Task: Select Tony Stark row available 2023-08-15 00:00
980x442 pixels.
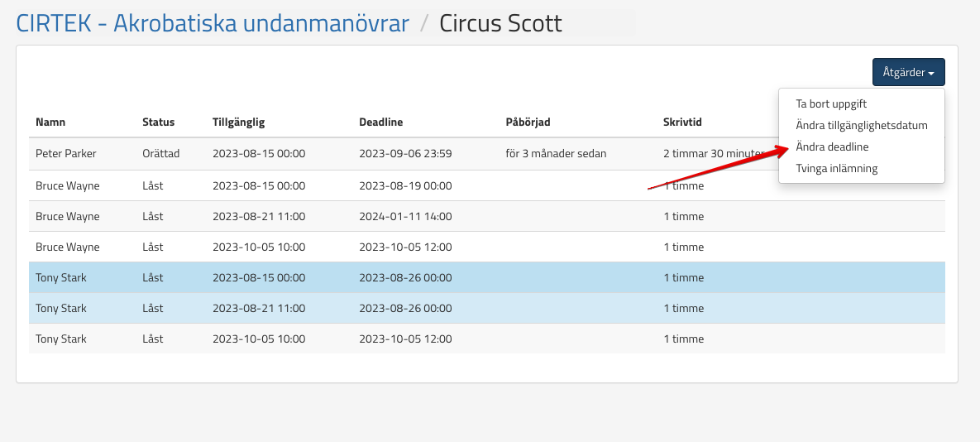Action: click(x=61, y=278)
